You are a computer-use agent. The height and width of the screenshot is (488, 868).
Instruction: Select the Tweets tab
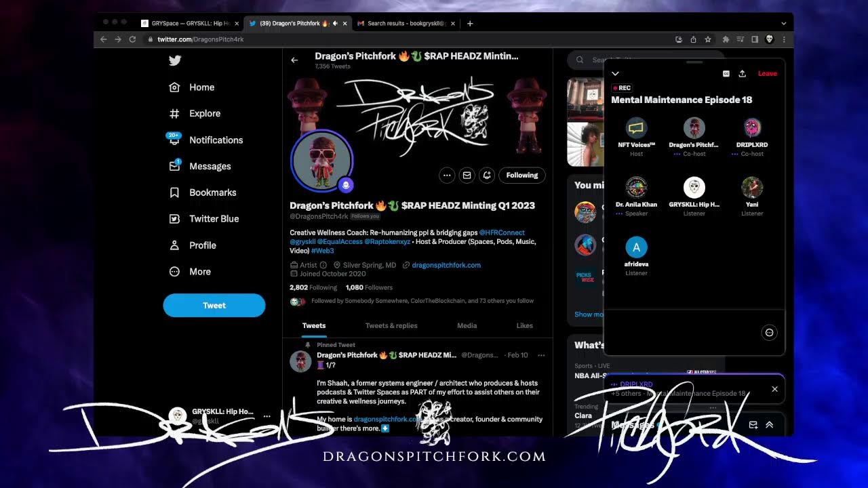tap(314, 326)
